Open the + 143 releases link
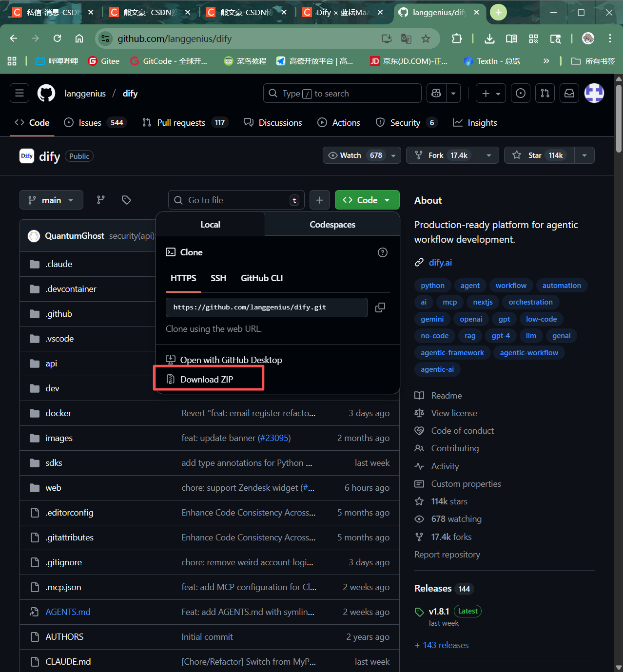Viewport: 623px width, 672px height. point(442,645)
